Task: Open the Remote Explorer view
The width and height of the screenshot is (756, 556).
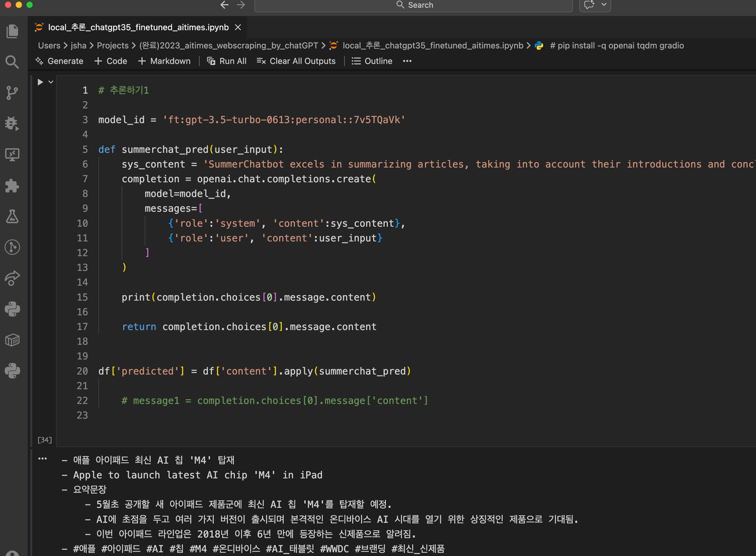Action: click(12, 154)
